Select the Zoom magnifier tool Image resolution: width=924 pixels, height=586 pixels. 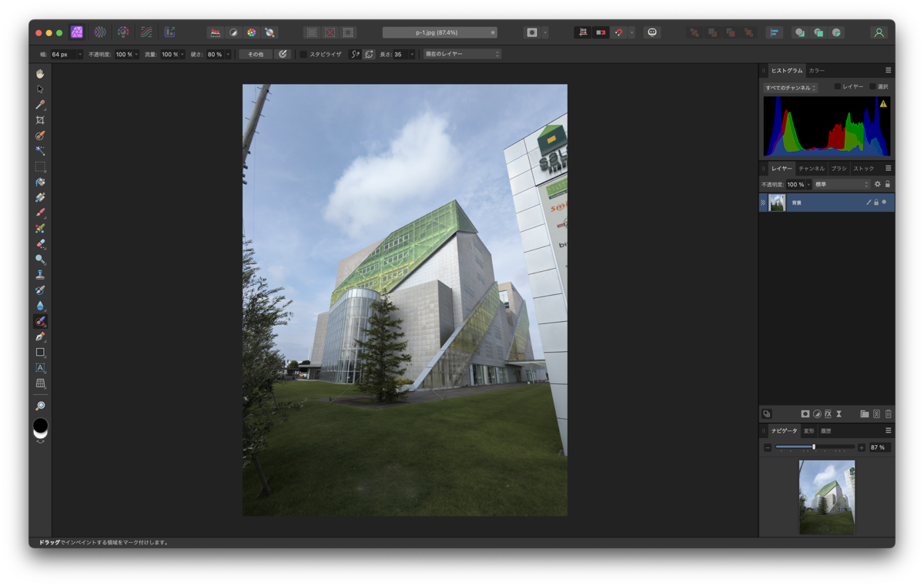pos(40,406)
